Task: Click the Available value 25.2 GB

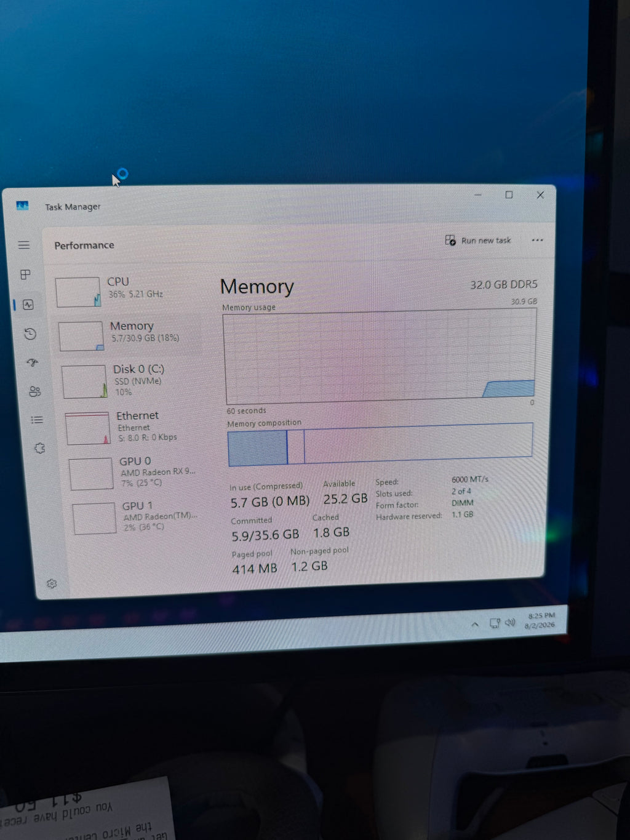Action: point(345,498)
